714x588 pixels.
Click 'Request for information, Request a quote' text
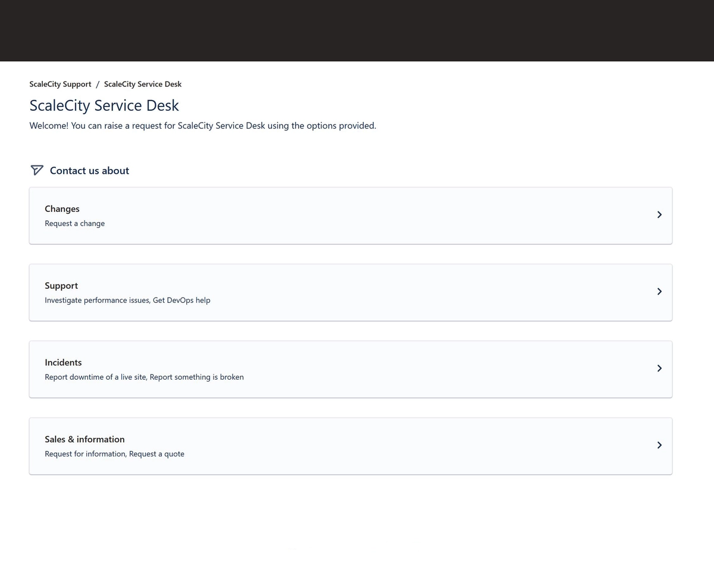pyautogui.click(x=114, y=454)
